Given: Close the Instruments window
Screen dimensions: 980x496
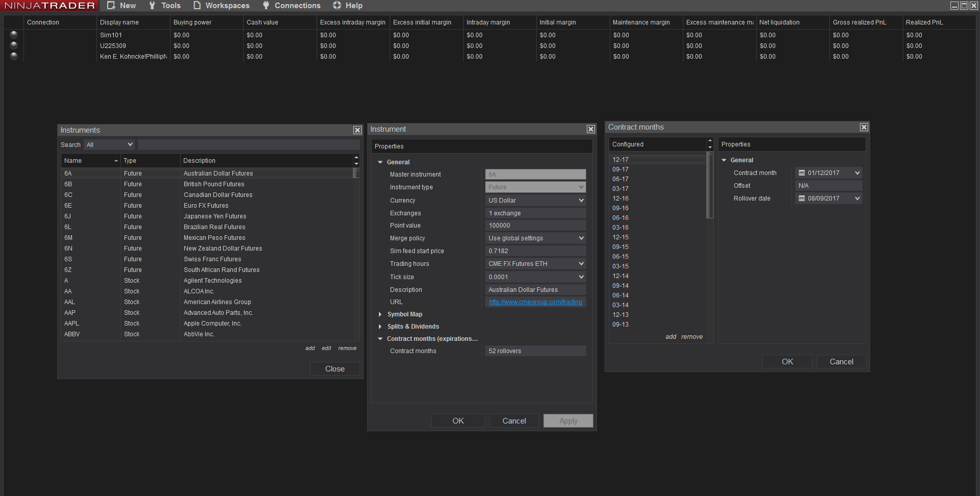Looking at the screenshot, I should 357,130.
